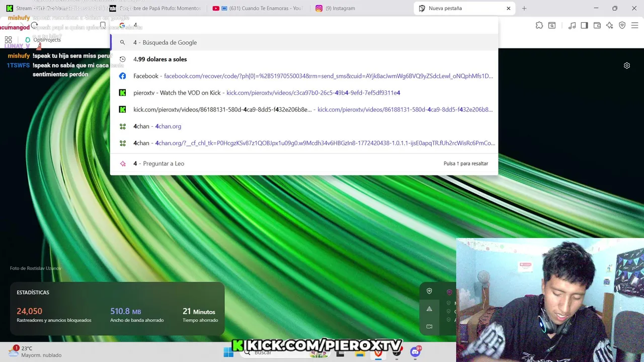The width and height of the screenshot is (644, 362).
Task: Toggle the Brave sidebar panel icon
Action: [584, 26]
